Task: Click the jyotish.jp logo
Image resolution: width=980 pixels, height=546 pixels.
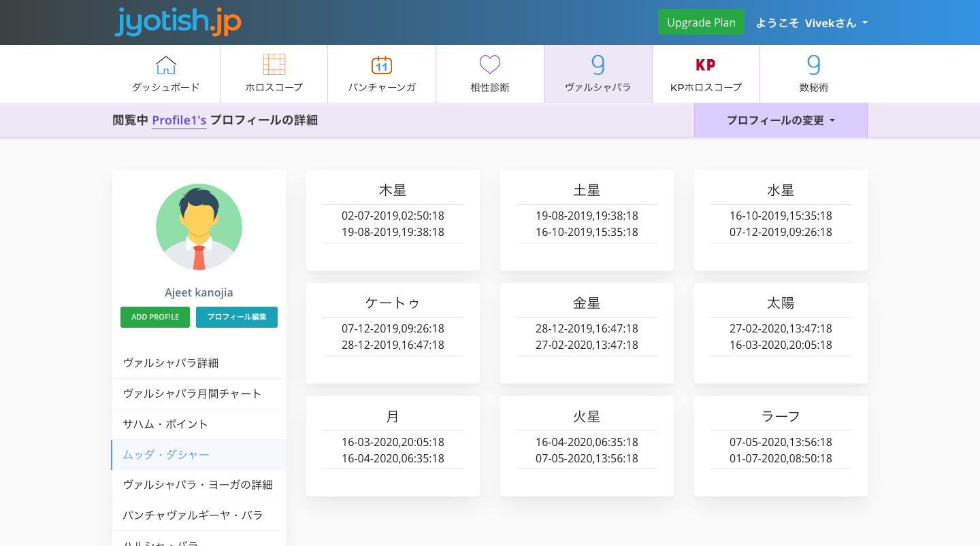Action: point(178,22)
